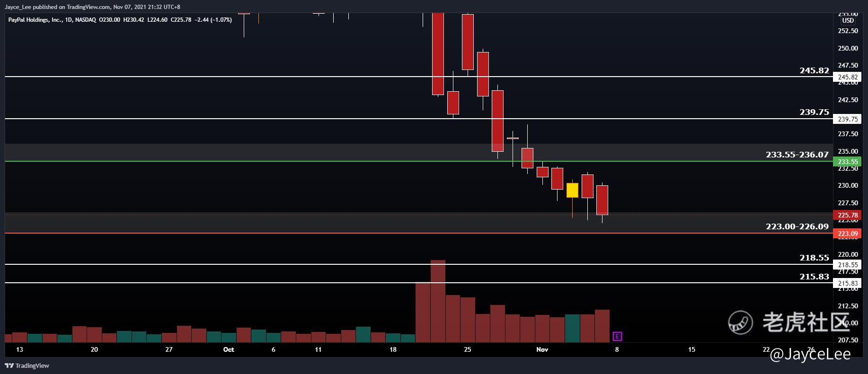Click the 223.00-226.09 zone annotation
The image size is (868, 374).
tap(797, 226)
